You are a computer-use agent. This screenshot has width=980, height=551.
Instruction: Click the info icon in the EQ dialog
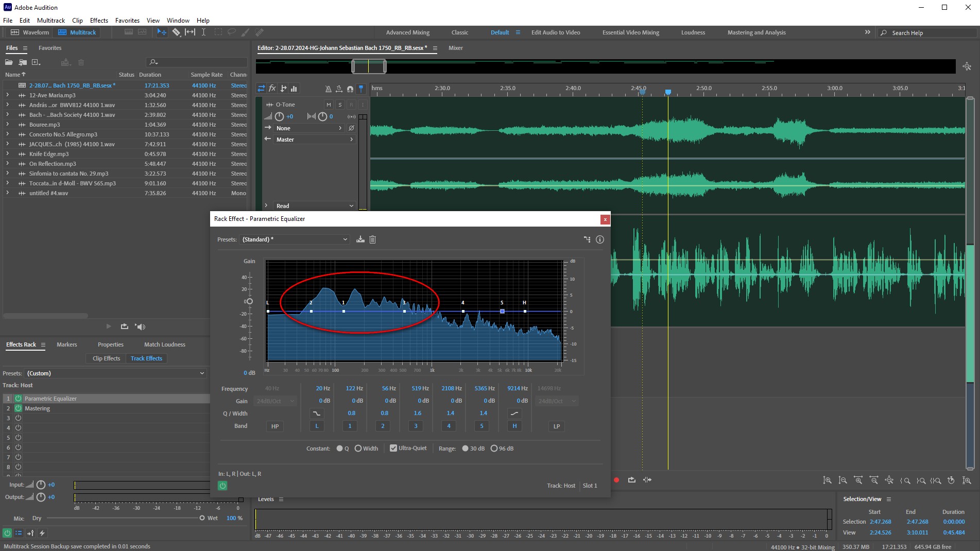pos(599,239)
